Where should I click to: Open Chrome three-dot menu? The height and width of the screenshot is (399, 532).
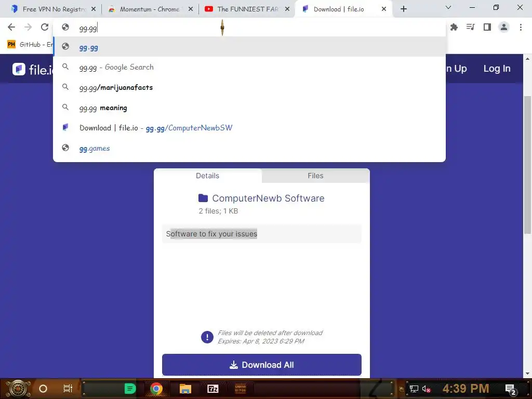pos(521,27)
